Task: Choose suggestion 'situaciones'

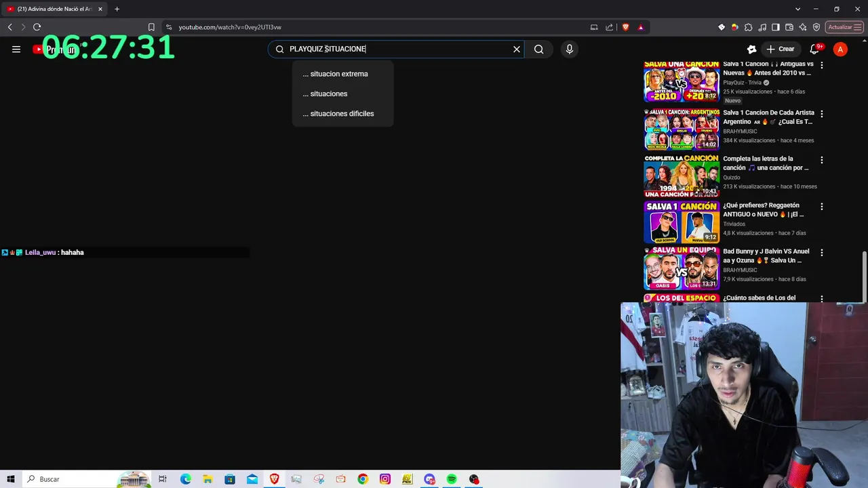Action: tap(342, 94)
